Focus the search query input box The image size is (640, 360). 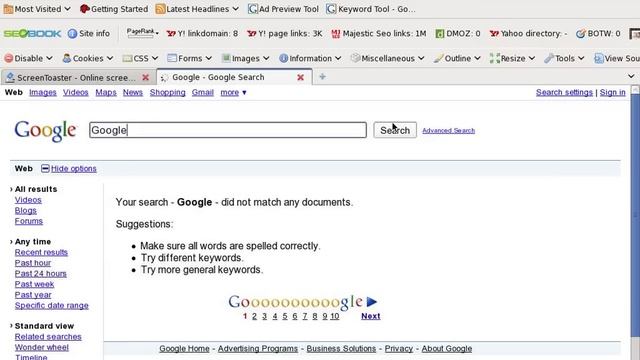[228, 130]
